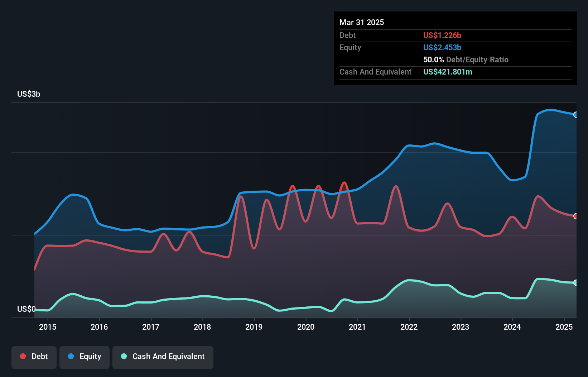Toggle the Cash And Equivalent series visibility
The height and width of the screenshot is (377, 588).
coord(163,356)
